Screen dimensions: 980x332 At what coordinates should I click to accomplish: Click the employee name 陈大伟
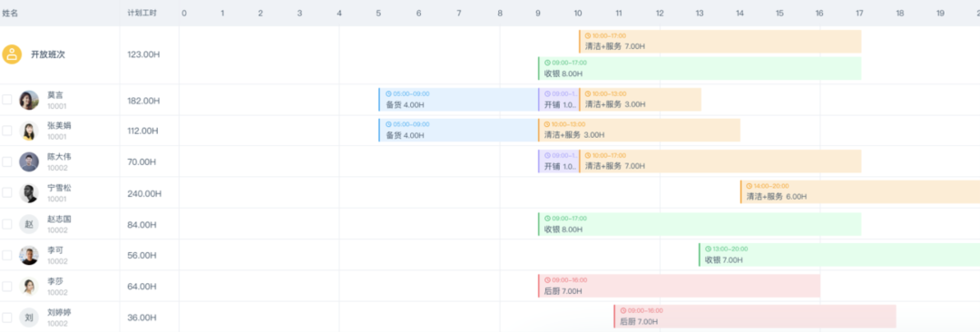pyautogui.click(x=59, y=157)
